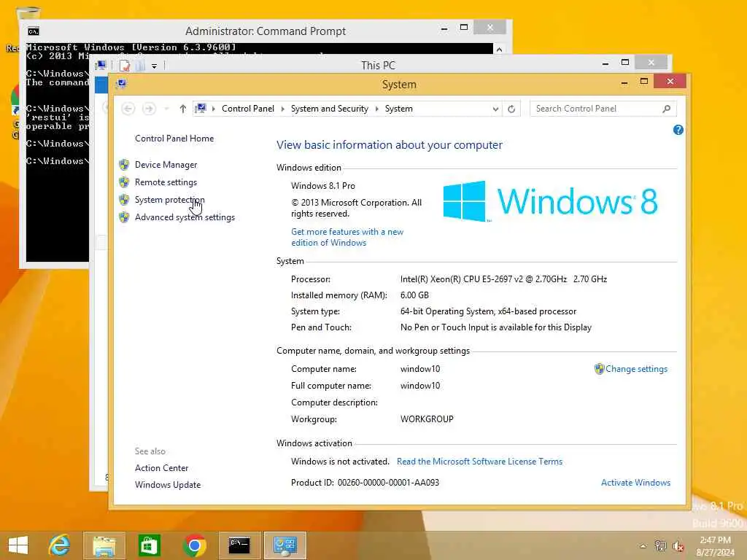Screen dimensions: 747x560
Task: Click the processor Intel Xeon text
Action: tap(503, 279)
